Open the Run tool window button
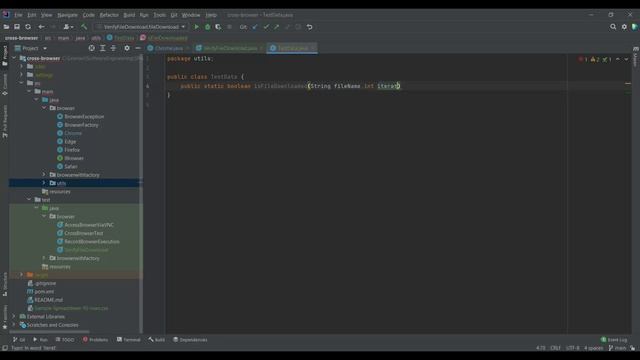Viewport: 640px width, 360px height. (x=40, y=340)
